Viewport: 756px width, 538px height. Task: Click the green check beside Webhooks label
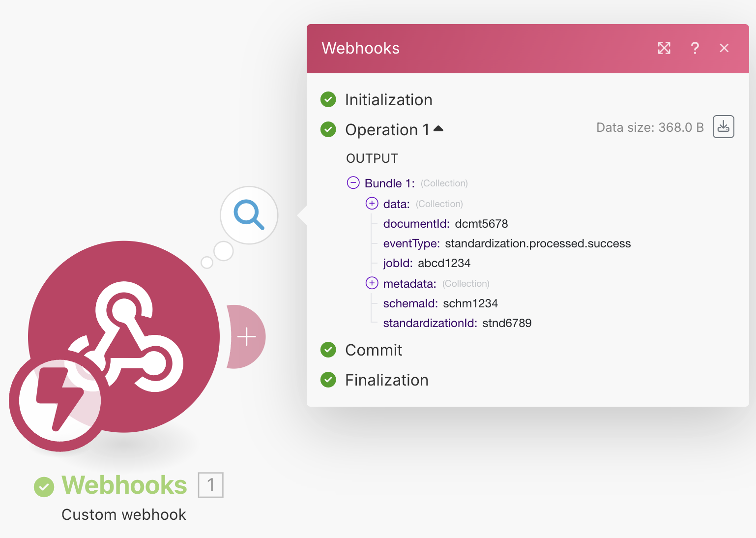click(44, 487)
